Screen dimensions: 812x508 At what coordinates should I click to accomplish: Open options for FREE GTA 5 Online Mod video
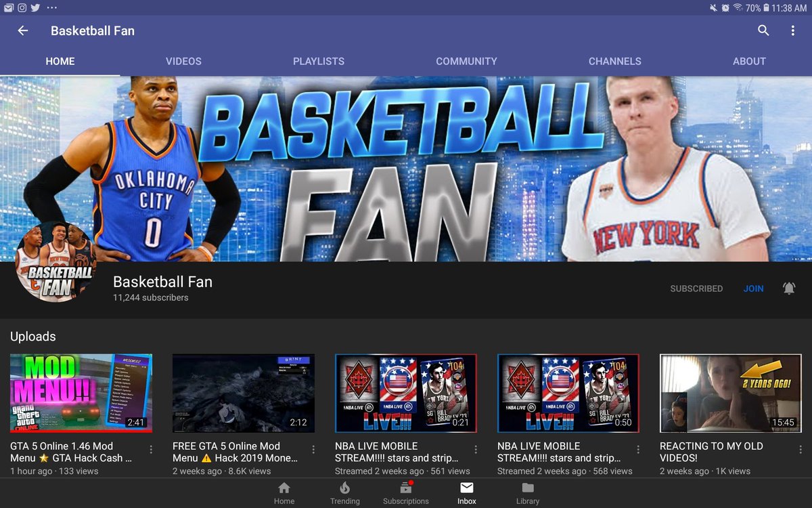[x=313, y=450]
